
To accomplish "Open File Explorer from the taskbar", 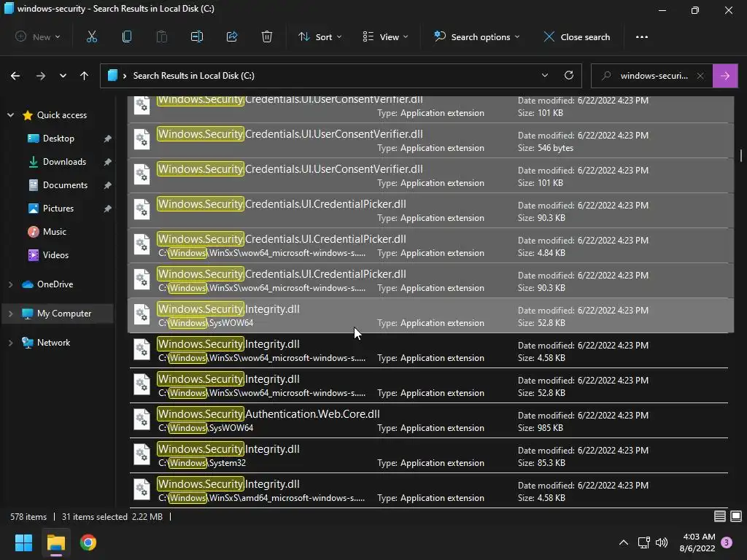I will 55,542.
